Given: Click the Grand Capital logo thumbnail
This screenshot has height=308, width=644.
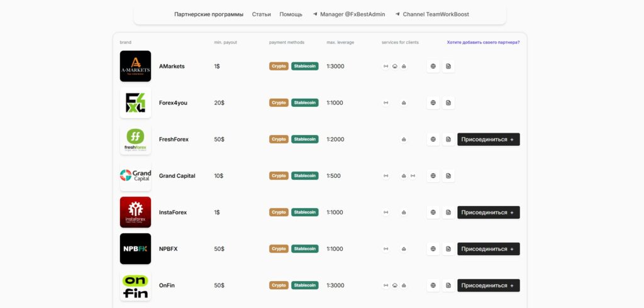Looking at the screenshot, I should pos(136,176).
